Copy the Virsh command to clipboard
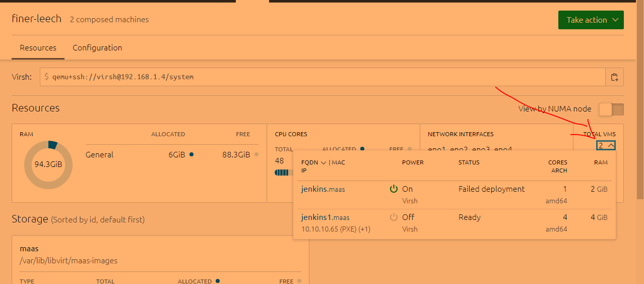 tap(614, 77)
